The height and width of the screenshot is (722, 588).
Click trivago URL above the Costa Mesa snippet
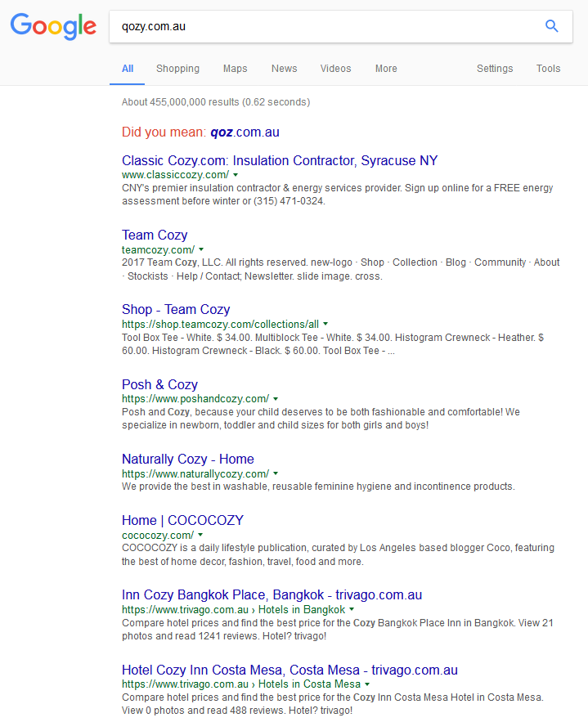[240, 684]
